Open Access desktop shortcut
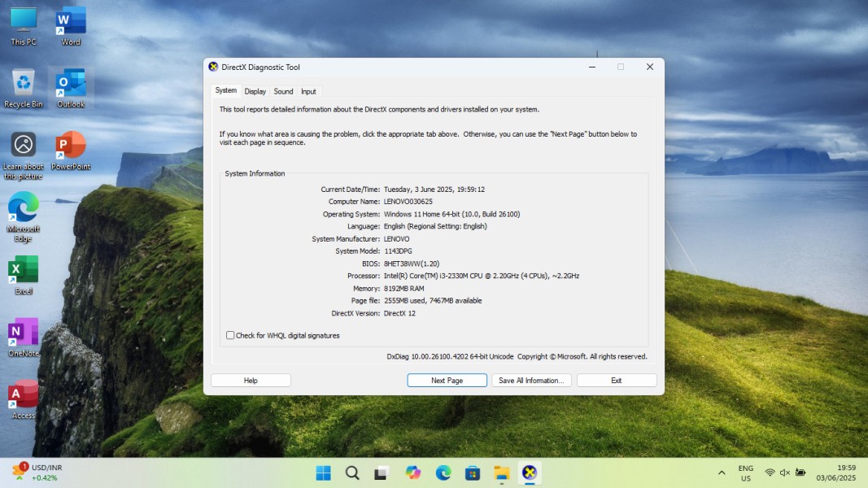 [x=24, y=399]
